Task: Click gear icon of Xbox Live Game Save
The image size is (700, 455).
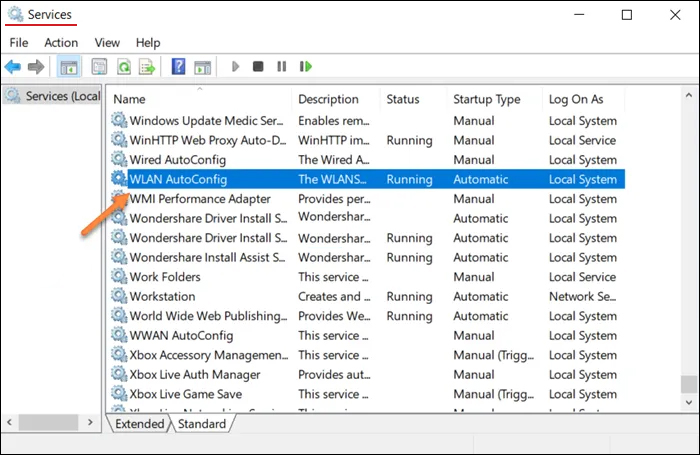Action: 119,394
